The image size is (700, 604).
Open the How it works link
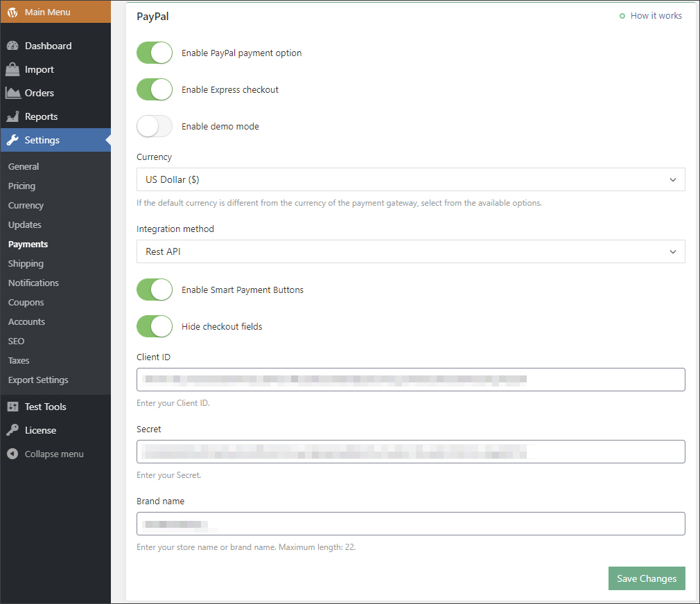(x=656, y=16)
